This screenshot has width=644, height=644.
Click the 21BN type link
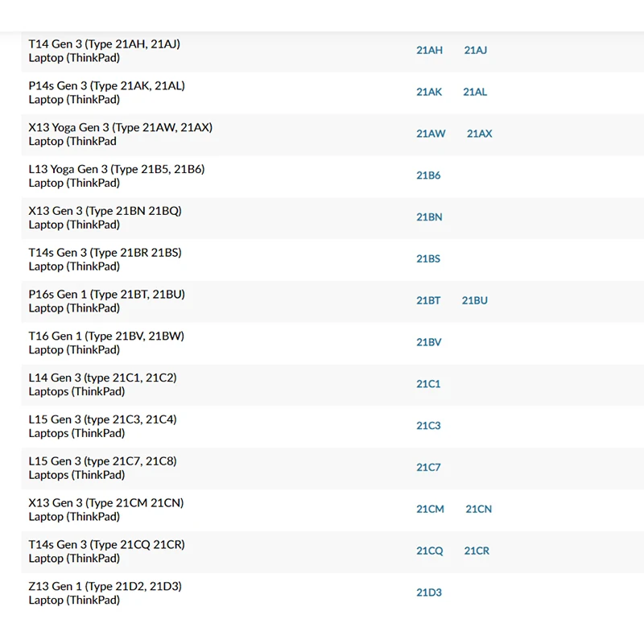[429, 217]
